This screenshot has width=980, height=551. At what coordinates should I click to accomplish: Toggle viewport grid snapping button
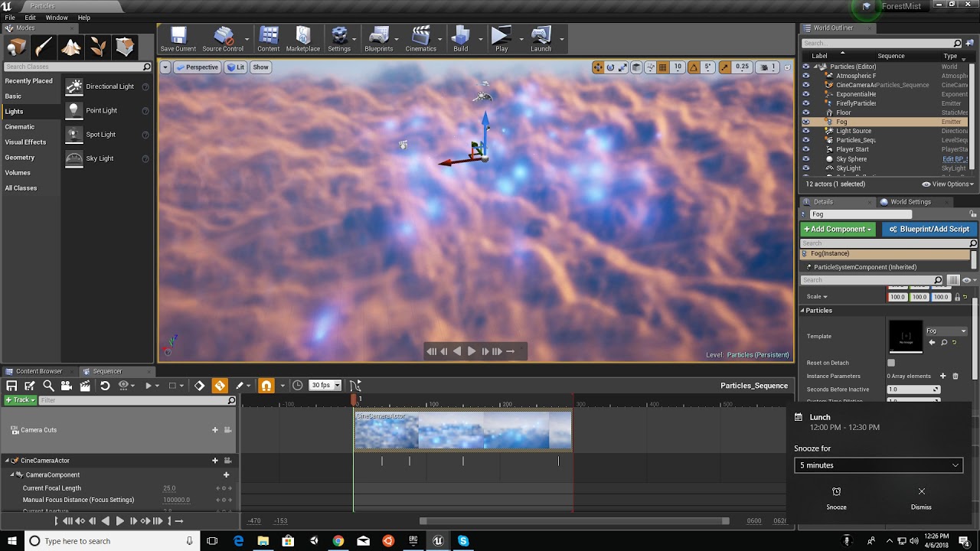663,67
